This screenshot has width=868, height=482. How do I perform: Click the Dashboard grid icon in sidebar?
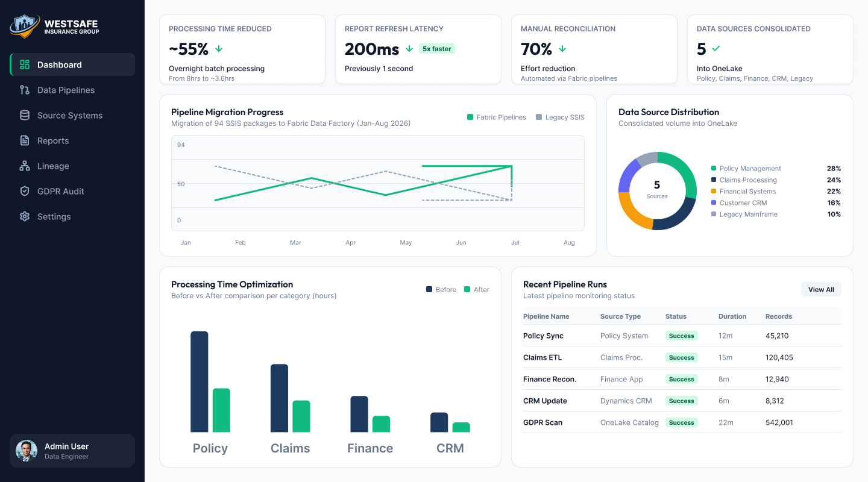tap(25, 64)
